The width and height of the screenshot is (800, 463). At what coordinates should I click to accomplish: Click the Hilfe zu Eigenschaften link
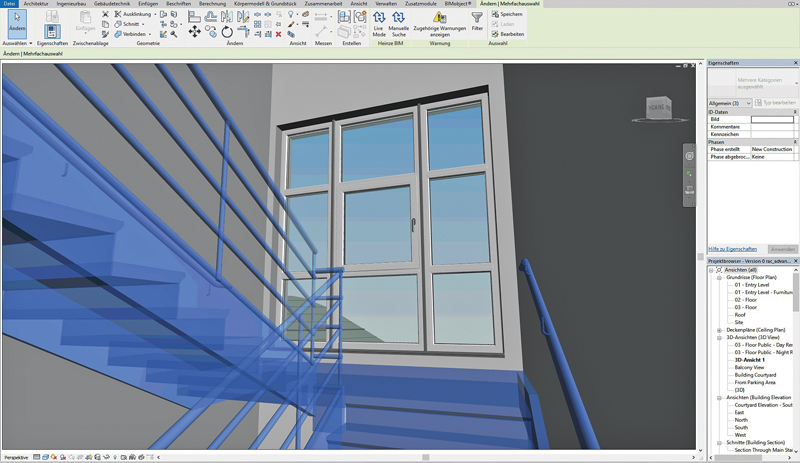pos(732,249)
